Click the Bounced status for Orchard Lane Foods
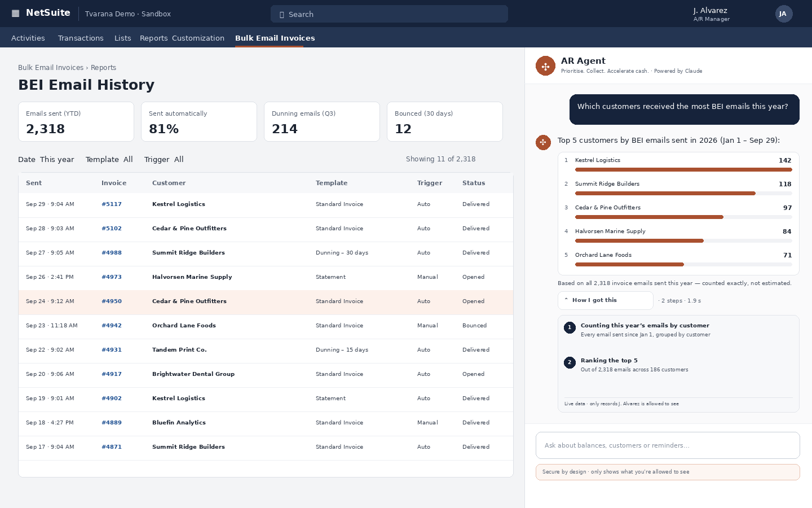The width and height of the screenshot is (812, 508). 474,326
